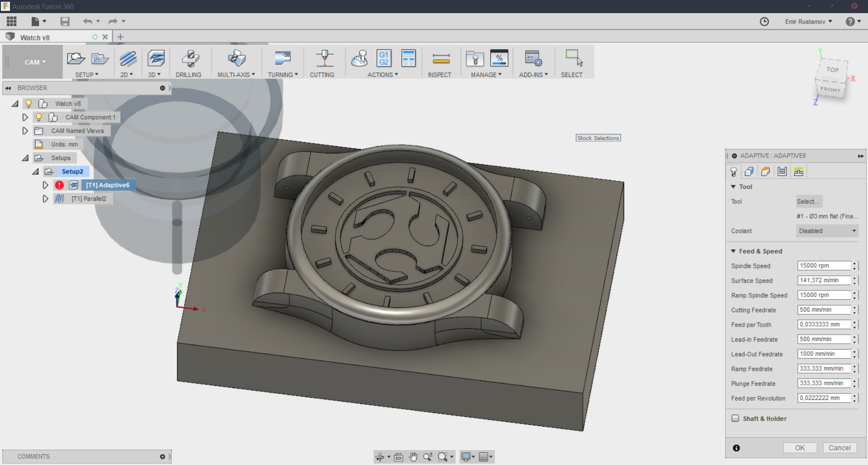Open the Setup Sheet icon

point(408,58)
